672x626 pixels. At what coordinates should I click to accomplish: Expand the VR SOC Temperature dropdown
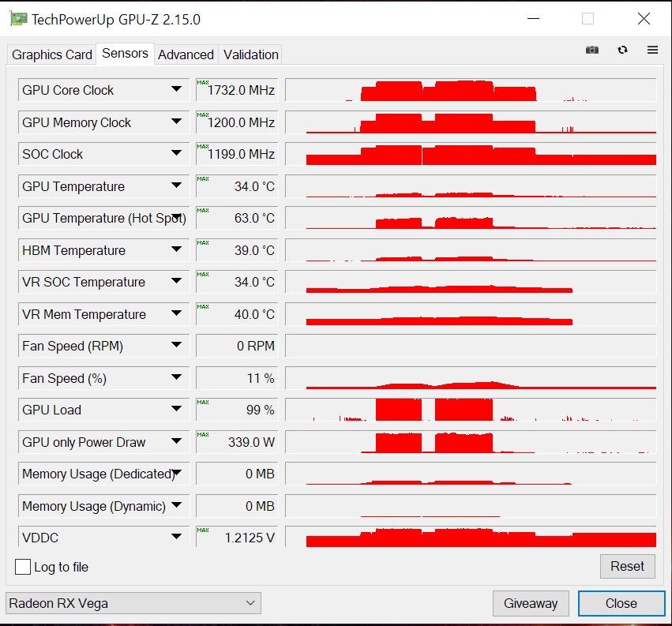(176, 281)
